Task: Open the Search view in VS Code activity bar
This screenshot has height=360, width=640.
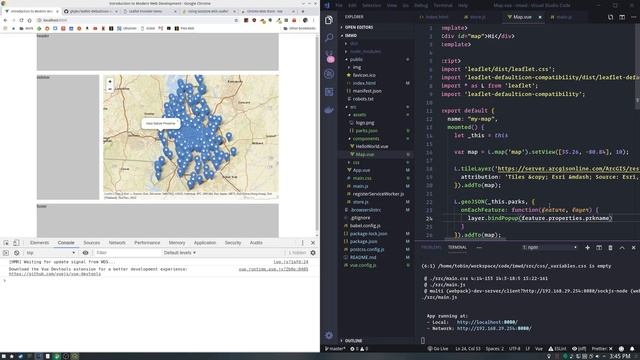Action: [x=329, y=38]
